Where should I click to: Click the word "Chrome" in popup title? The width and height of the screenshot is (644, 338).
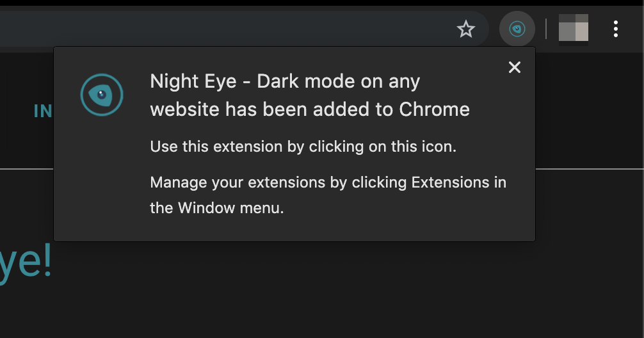tap(434, 109)
